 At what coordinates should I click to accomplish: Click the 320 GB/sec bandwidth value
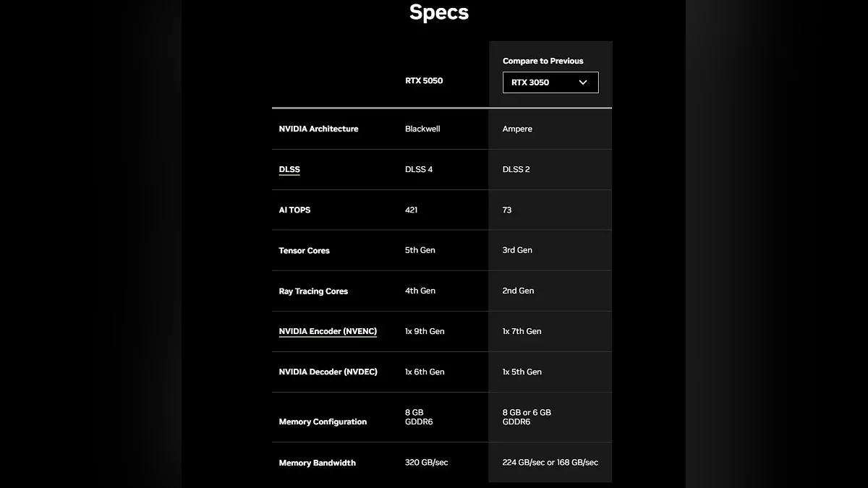(x=426, y=463)
